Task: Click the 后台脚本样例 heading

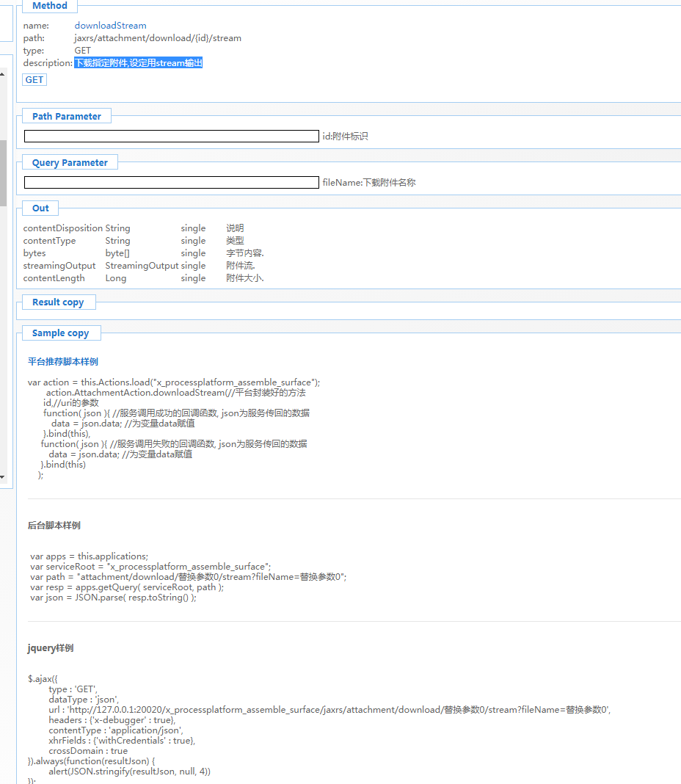Action: click(x=54, y=526)
